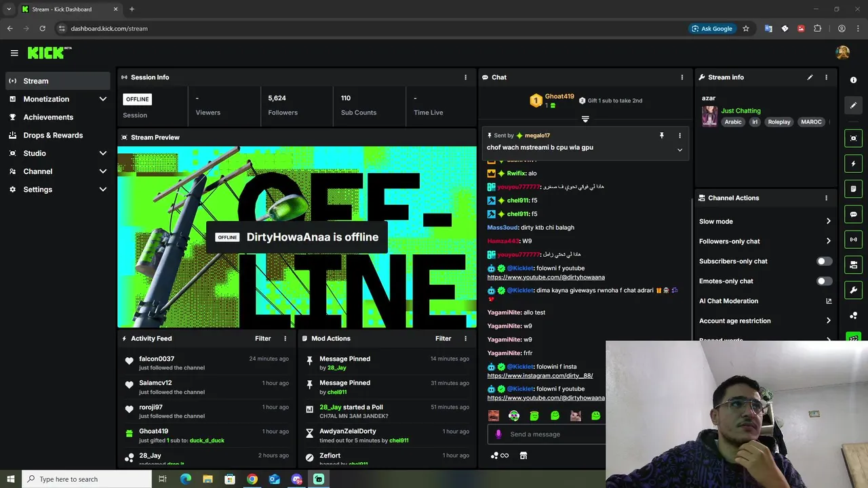Open Channel Actions options menu
Image resolution: width=868 pixels, height=488 pixels.
click(826, 198)
